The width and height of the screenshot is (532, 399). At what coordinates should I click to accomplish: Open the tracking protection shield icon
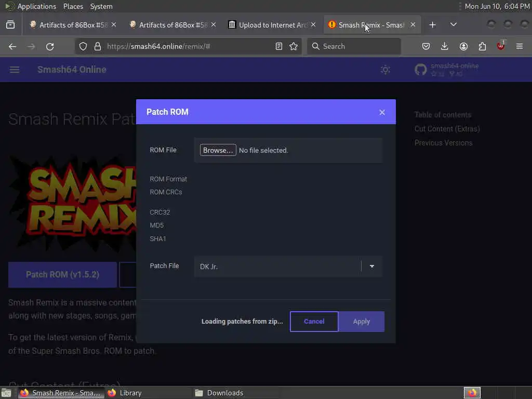coord(83,46)
